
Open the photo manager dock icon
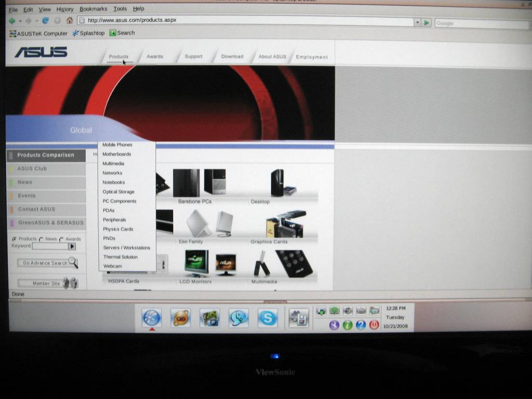tap(210, 318)
